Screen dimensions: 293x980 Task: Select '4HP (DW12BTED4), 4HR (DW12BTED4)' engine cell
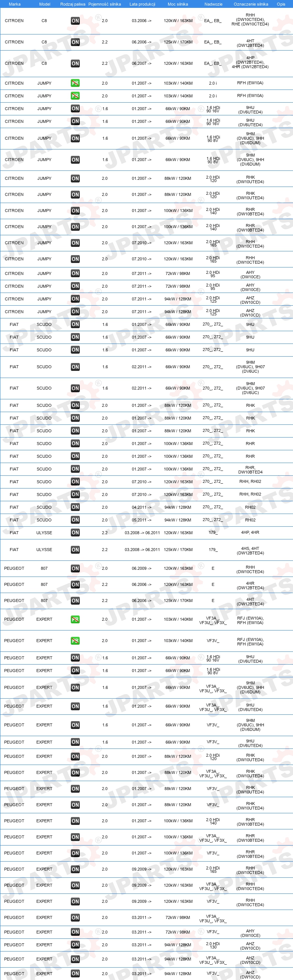[250, 63]
